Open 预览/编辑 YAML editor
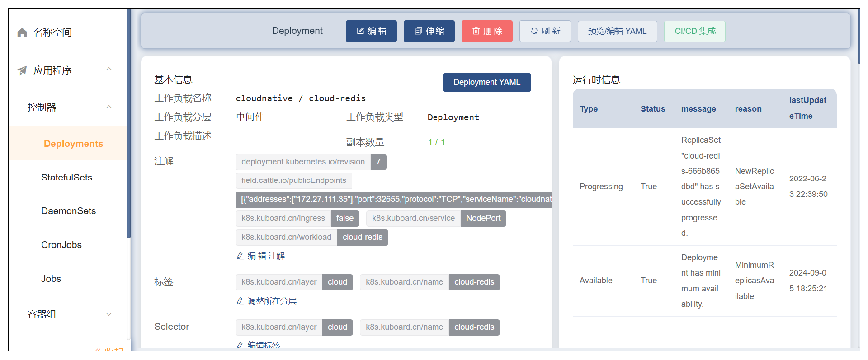 tap(617, 31)
